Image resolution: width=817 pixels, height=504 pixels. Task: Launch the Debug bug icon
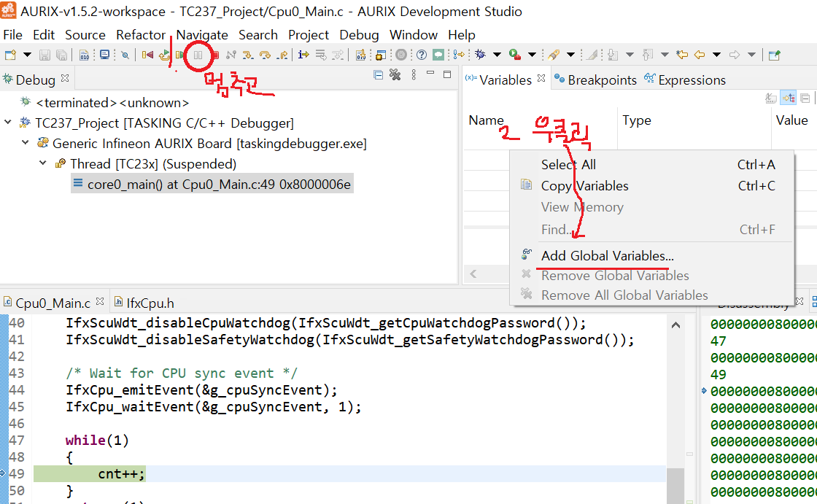tap(481, 55)
